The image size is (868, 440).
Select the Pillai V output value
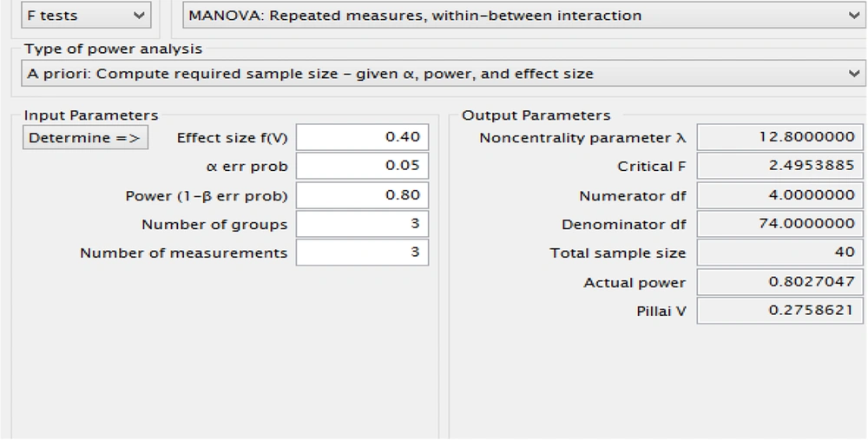point(781,311)
